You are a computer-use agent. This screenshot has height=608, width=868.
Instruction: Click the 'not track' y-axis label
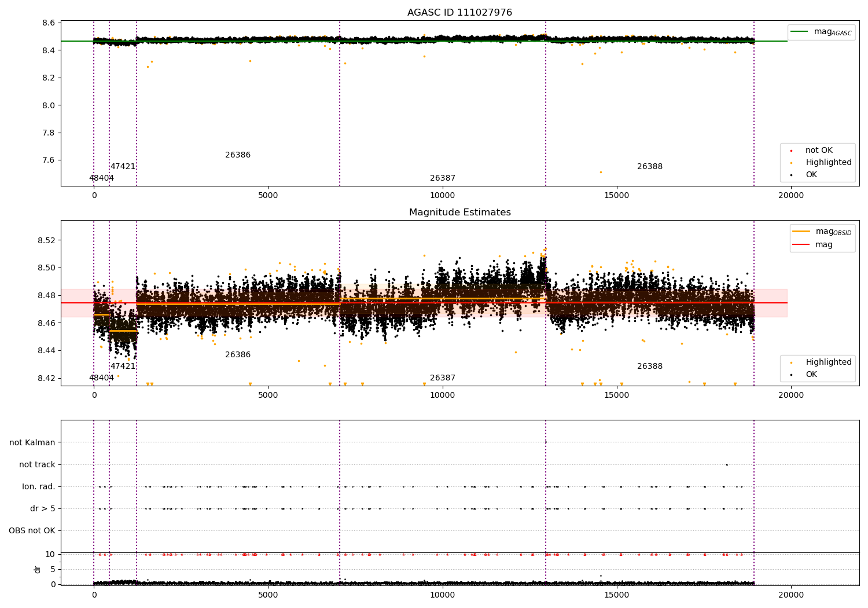pyautogui.click(x=37, y=465)
